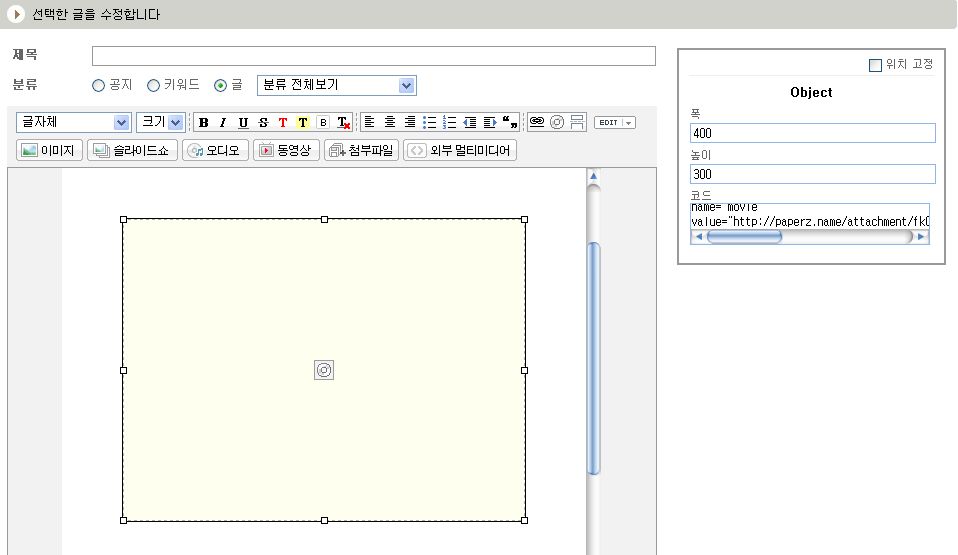Click the 제목 title input field

point(374,56)
